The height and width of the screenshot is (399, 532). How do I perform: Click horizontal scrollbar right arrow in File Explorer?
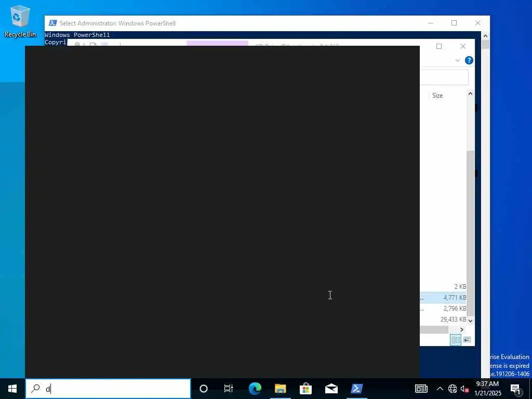[x=461, y=329]
